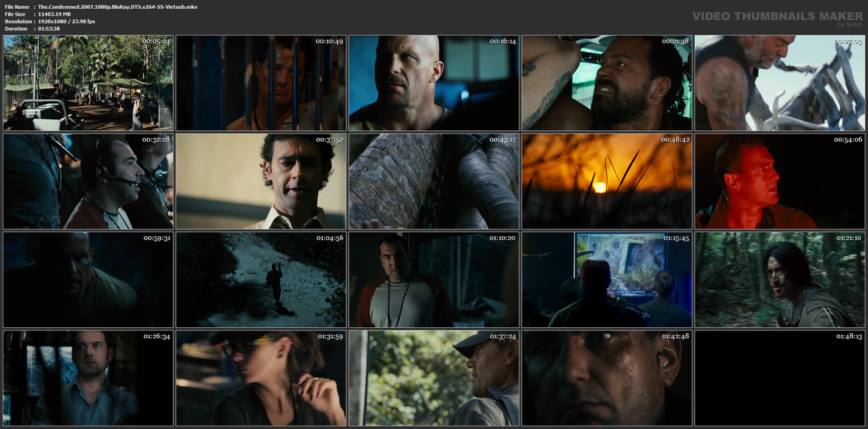Select the 01:26:34 thumbnail
Screen dimensions: 868x429
pos(88,378)
